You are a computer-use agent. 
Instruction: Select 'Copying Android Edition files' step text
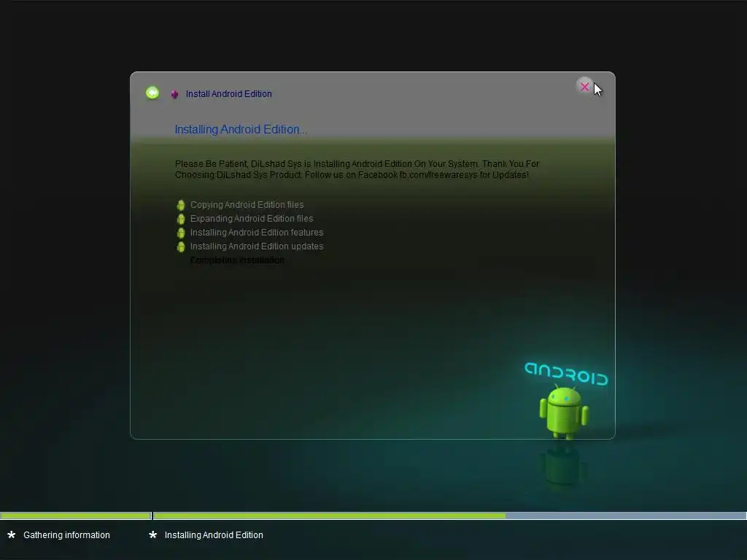[x=247, y=205]
